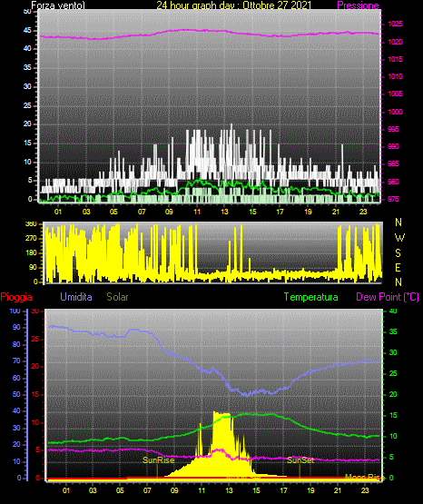Image resolution: width=423 pixels, height=504 pixels.
Task: Click the SunRise marker on lower graph
Action: [x=158, y=460]
